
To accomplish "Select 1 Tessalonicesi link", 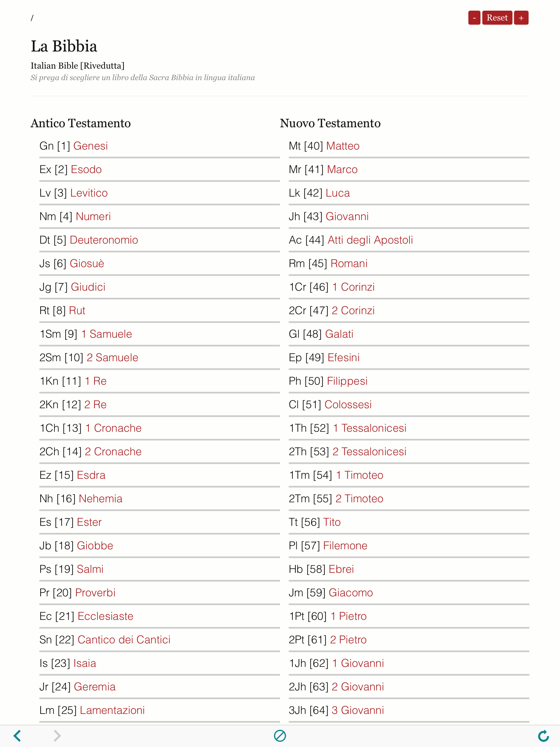I will 369,428.
